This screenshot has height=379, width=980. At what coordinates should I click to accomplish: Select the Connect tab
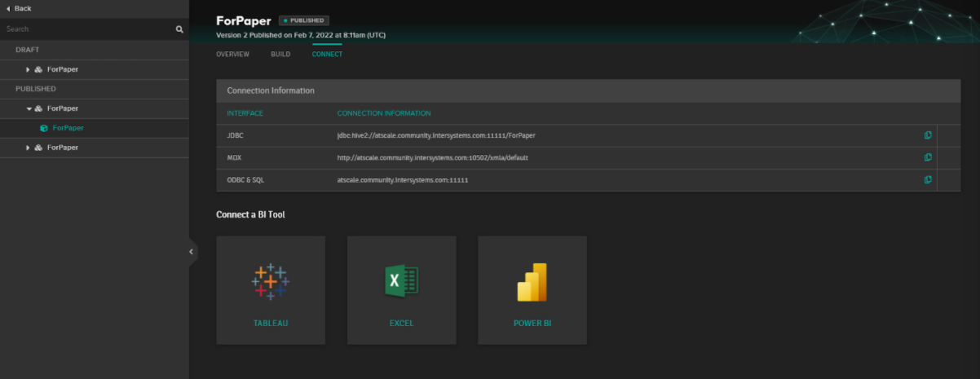coord(327,55)
